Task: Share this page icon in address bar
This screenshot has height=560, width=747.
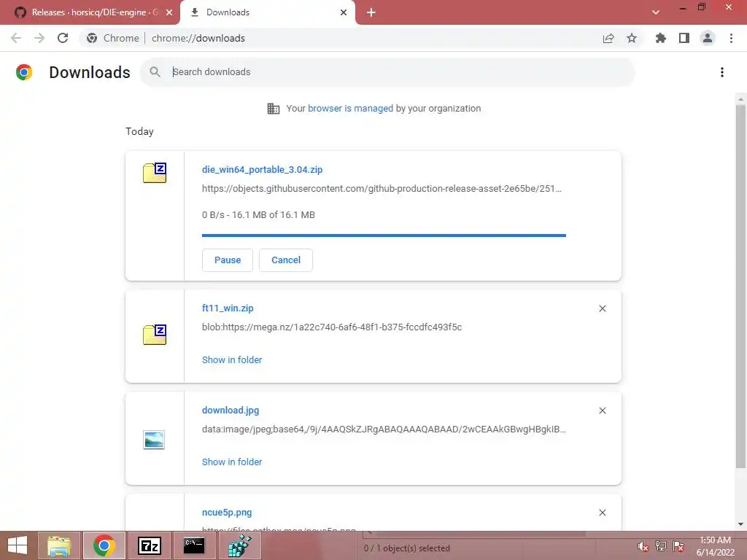Action: click(x=608, y=38)
